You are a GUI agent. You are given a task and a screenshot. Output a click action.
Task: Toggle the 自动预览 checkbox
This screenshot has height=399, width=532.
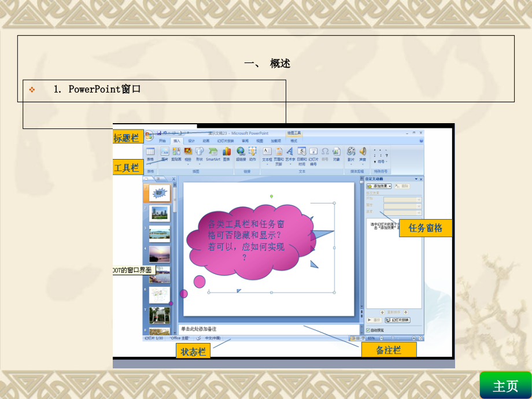pos(368,330)
